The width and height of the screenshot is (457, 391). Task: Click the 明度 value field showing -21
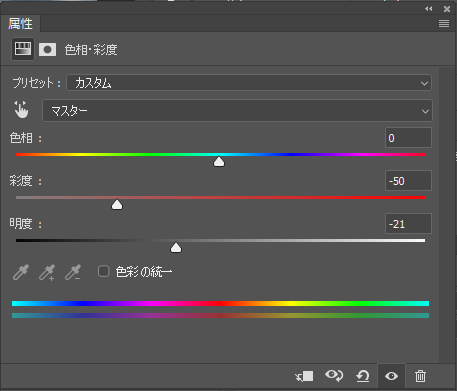pyautogui.click(x=408, y=224)
